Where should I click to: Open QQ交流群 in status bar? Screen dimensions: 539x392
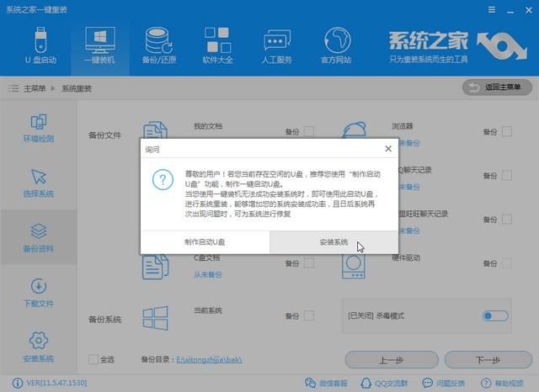(x=384, y=383)
